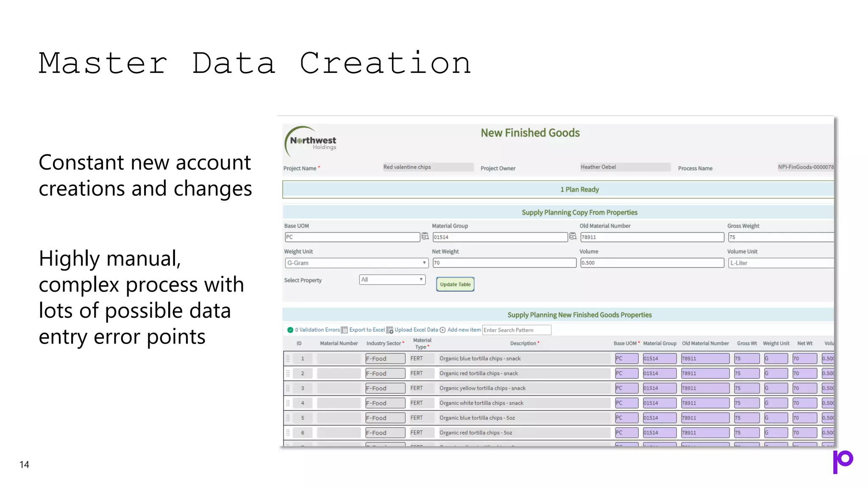The height and width of the screenshot is (488, 868).
Task: Click the Old Material Number 78911 field
Action: (x=652, y=237)
